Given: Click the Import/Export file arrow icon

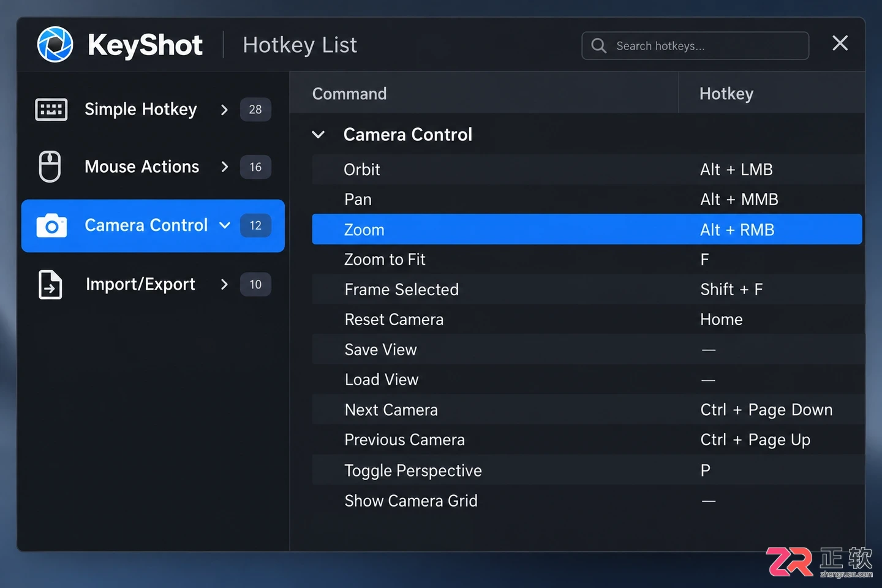Looking at the screenshot, I should pyautogui.click(x=50, y=284).
